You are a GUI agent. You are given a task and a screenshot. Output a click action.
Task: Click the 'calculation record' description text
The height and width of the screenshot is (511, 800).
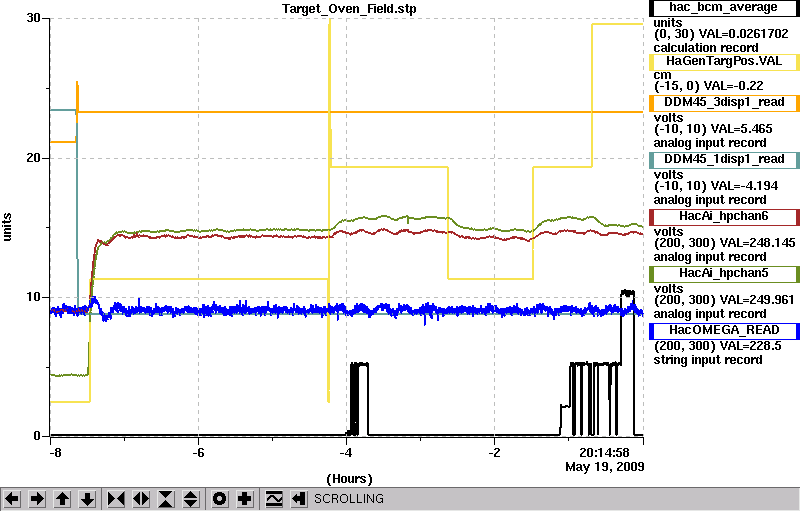706,48
